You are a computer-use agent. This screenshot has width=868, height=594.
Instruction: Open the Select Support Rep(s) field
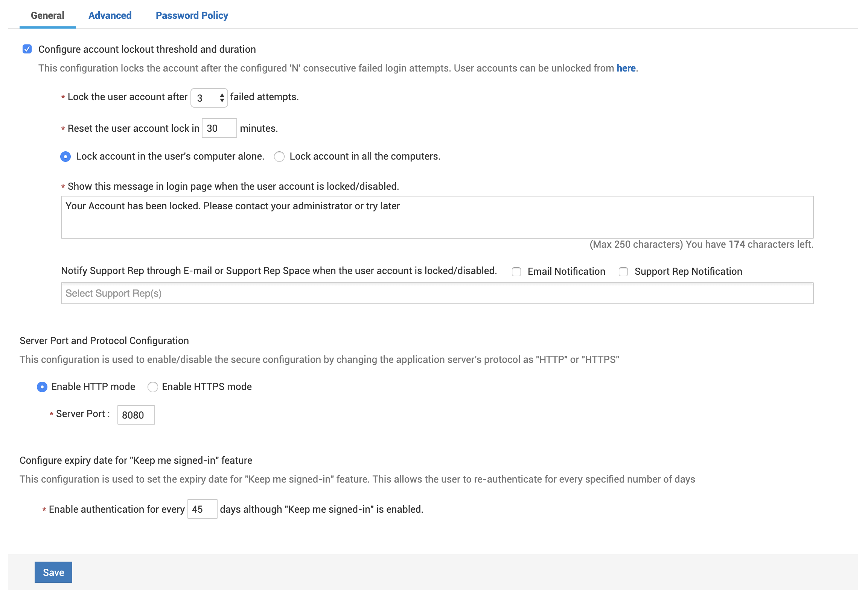[x=437, y=293]
